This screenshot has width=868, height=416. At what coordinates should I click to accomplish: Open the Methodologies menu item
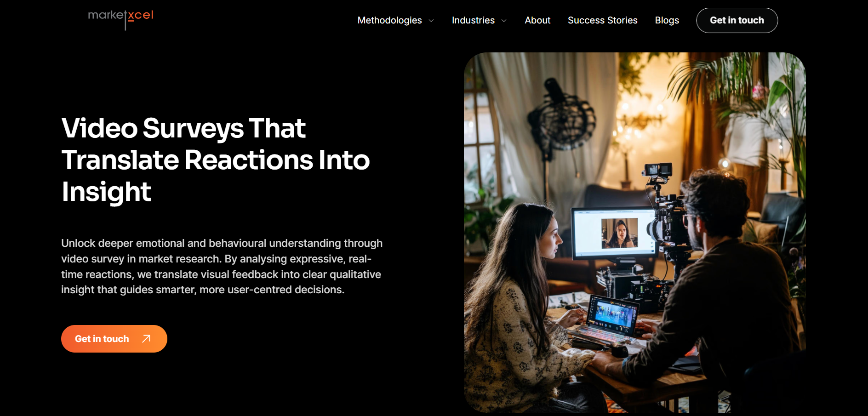tap(389, 20)
